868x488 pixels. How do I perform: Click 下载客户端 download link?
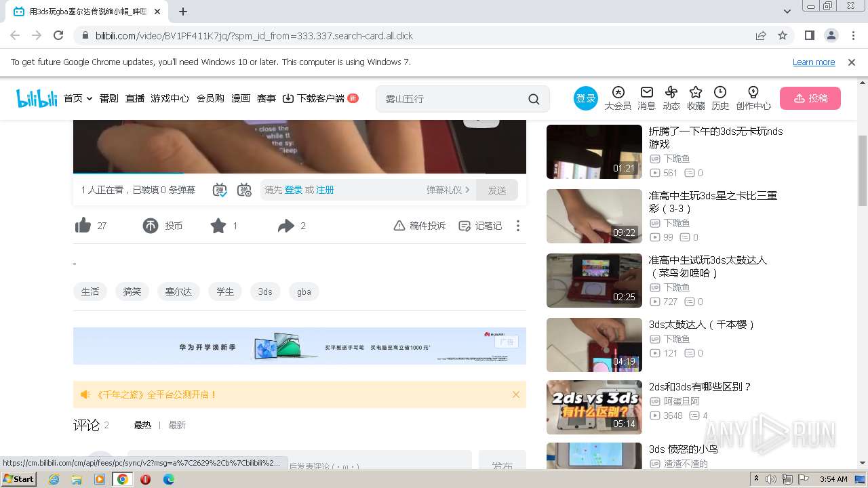tap(314, 98)
